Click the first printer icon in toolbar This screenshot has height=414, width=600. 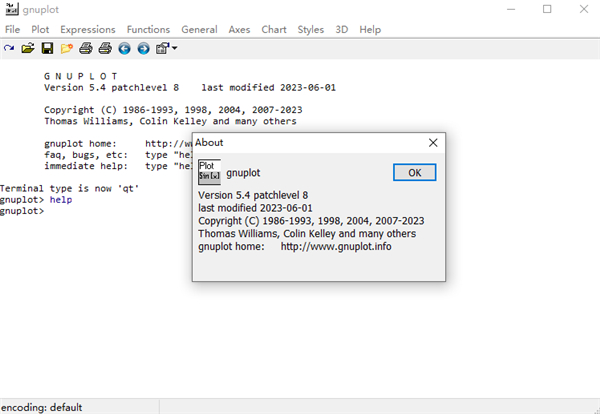[x=86, y=49]
